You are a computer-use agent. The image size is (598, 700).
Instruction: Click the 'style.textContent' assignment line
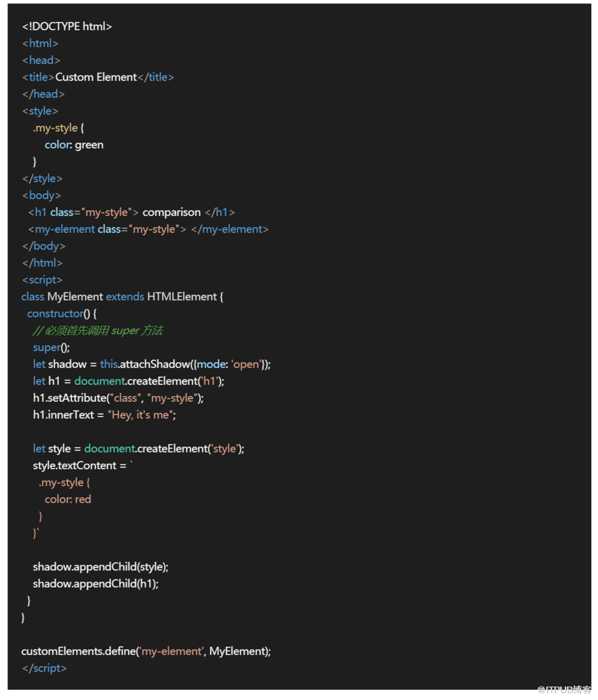pos(79,466)
